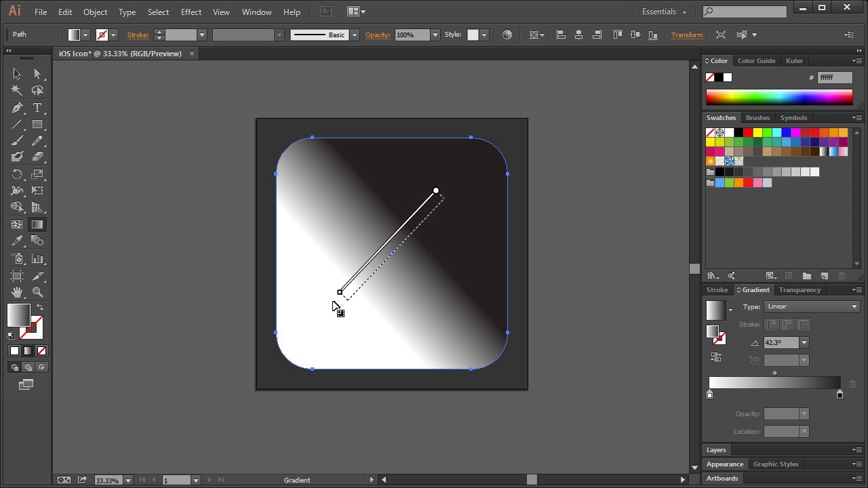Select a red swatch in Swatches panel

pos(748,132)
